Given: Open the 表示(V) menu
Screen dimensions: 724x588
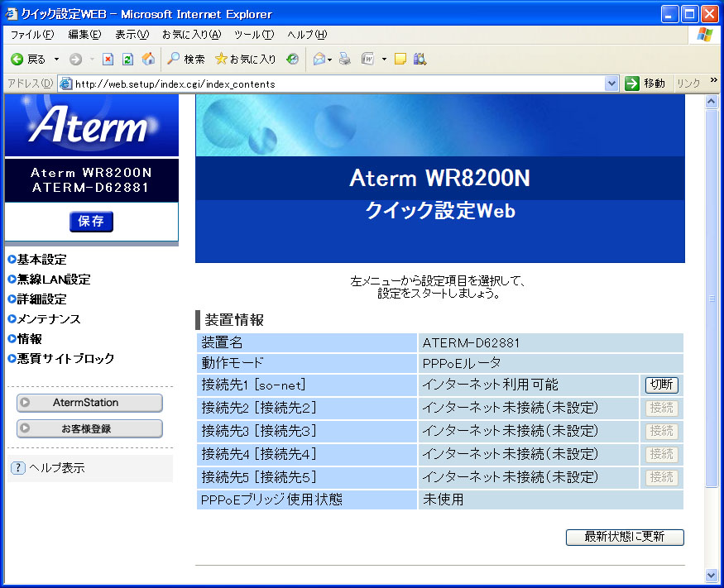Looking at the screenshot, I should 132,35.
